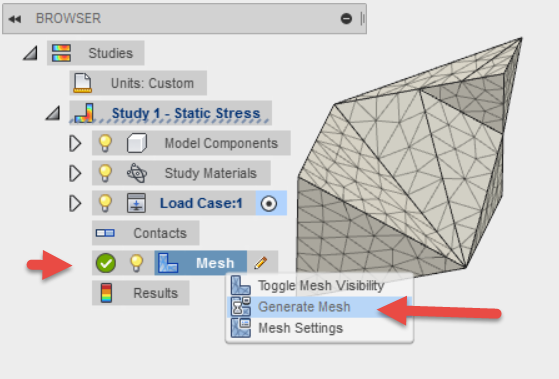Activate the Load Case:1 radio button
This screenshot has width=559, height=379.
click(269, 204)
